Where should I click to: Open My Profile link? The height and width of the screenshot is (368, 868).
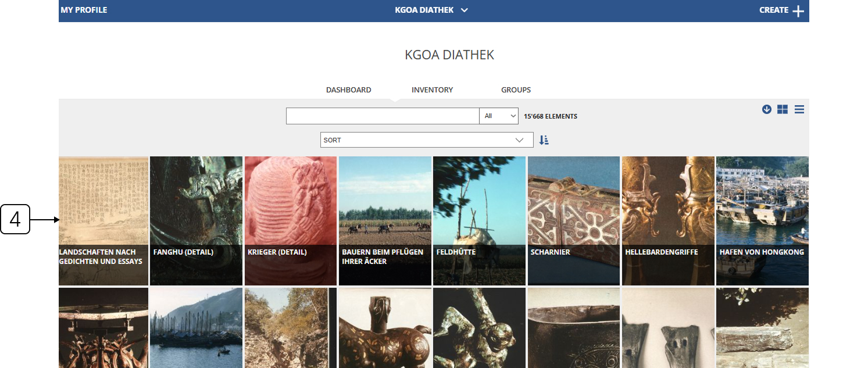[x=84, y=10]
